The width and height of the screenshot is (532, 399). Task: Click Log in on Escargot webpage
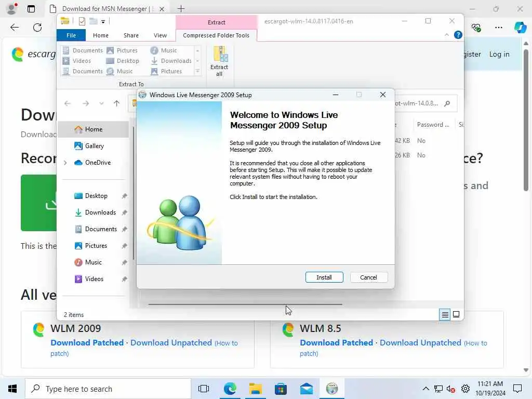499,54
